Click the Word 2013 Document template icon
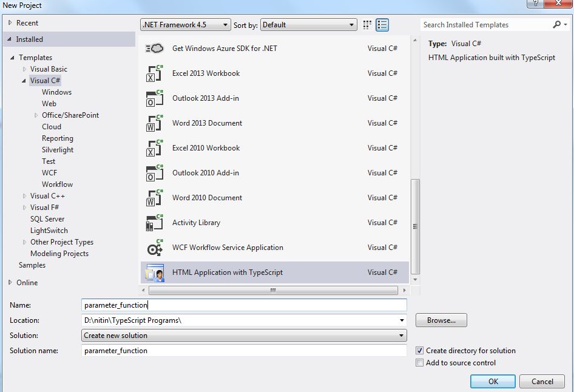Viewport: 574px width, 392px height. tap(154, 123)
